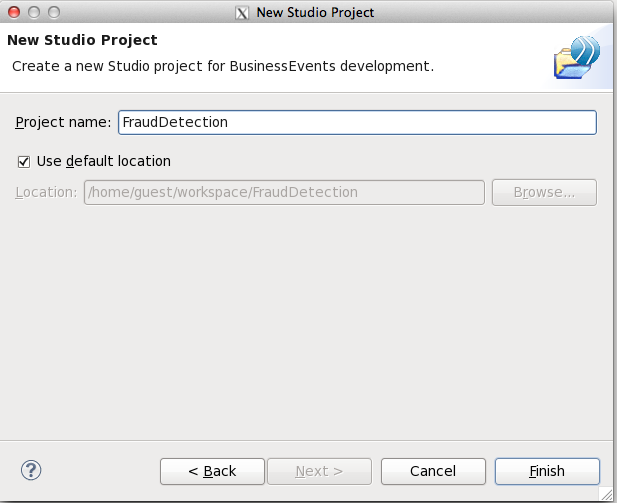Click the Studio project folder wizard icon
The width and height of the screenshot is (617, 503).
(x=577, y=57)
